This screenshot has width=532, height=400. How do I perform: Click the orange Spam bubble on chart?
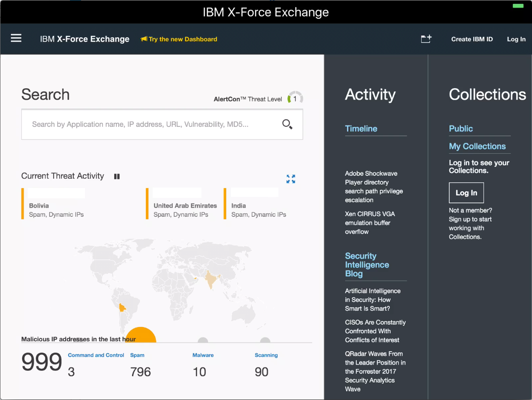pyautogui.click(x=140, y=336)
